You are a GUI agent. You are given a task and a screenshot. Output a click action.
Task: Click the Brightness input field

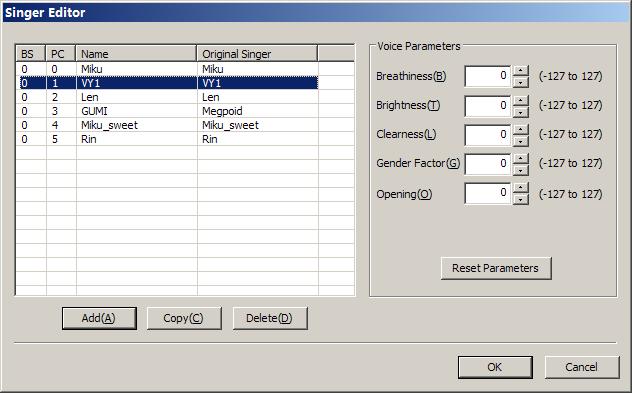488,106
